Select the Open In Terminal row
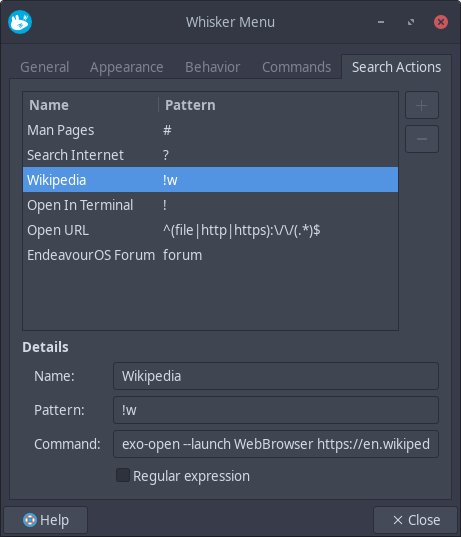 (210, 205)
